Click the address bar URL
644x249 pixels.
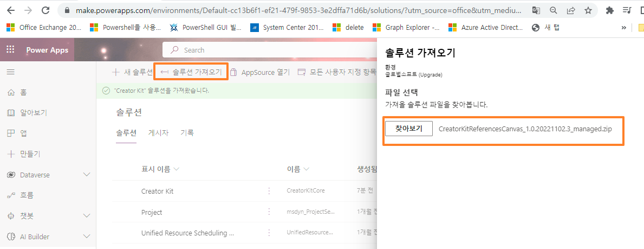point(298,10)
